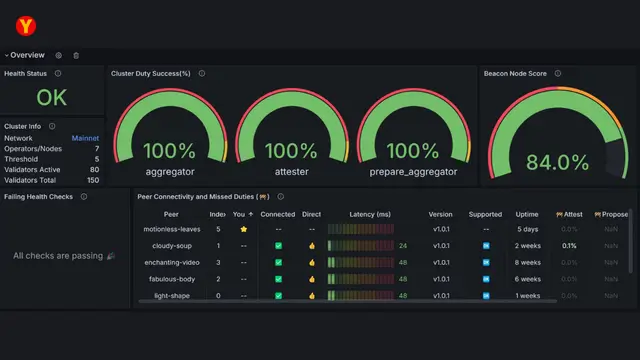
Task: Sort table by Index column header
Action: (x=218, y=214)
